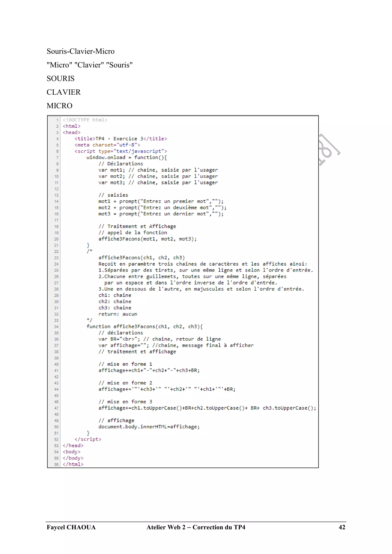The width and height of the screenshot is (392, 554).
Task: Click the title tag 'TP4 - Exercice 3'
Action: pyautogui.click(x=121, y=139)
